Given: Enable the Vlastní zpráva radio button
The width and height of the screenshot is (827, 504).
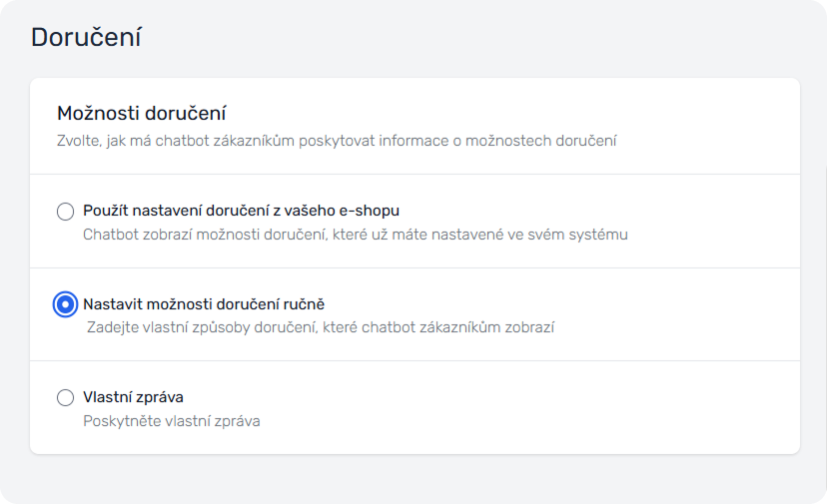Looking at the screenshot, I should click(66, 398).
